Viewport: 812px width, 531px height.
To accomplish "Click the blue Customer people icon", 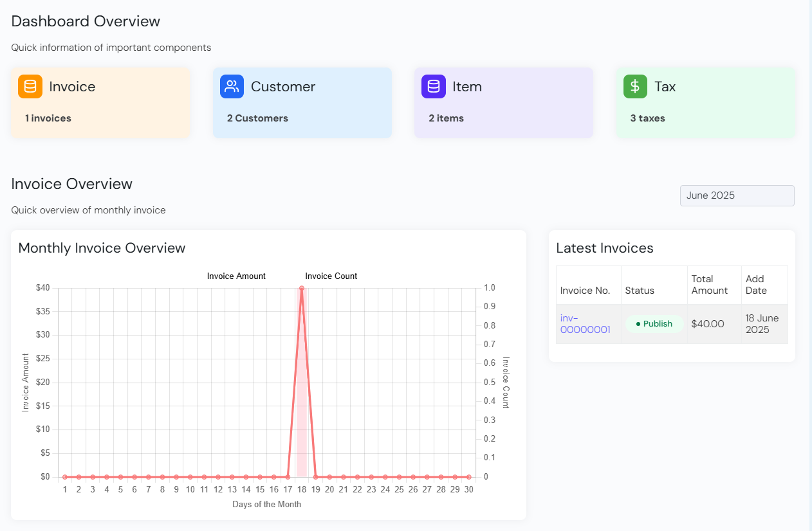I will (232, 87).
